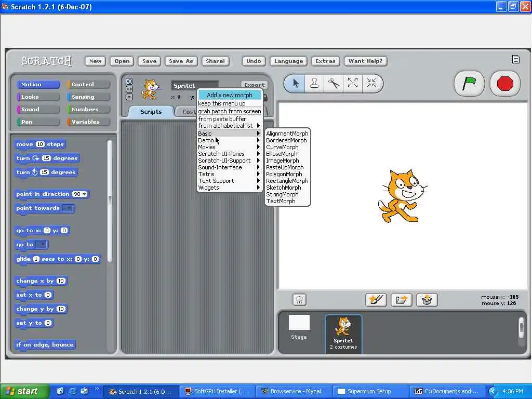This screenshot has width=532, height=399.
Task: Click the choose sprite from file icon
Action: [402, 300]
